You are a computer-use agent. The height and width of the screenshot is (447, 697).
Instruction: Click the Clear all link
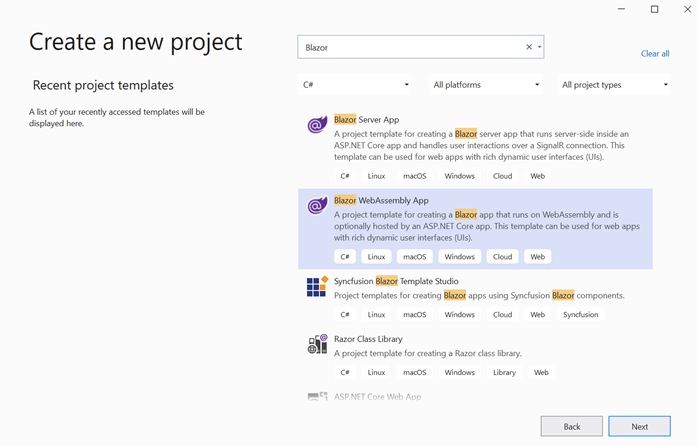[x=655, y=54]
